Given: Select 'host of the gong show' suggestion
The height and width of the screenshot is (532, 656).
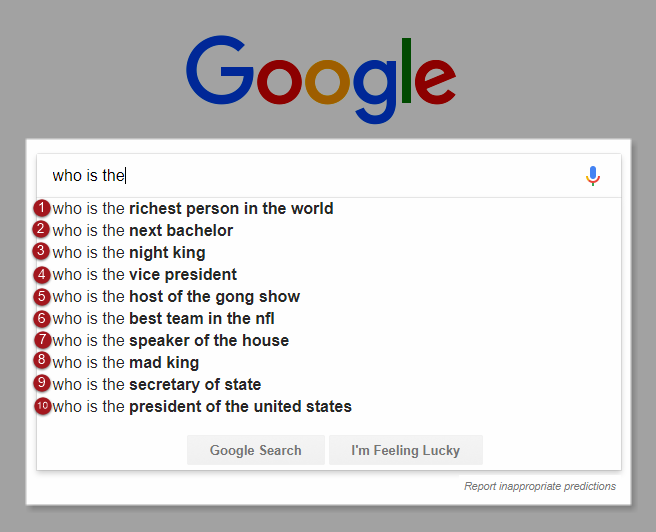Looking at the screenshot, I should (x=176, y=297).
